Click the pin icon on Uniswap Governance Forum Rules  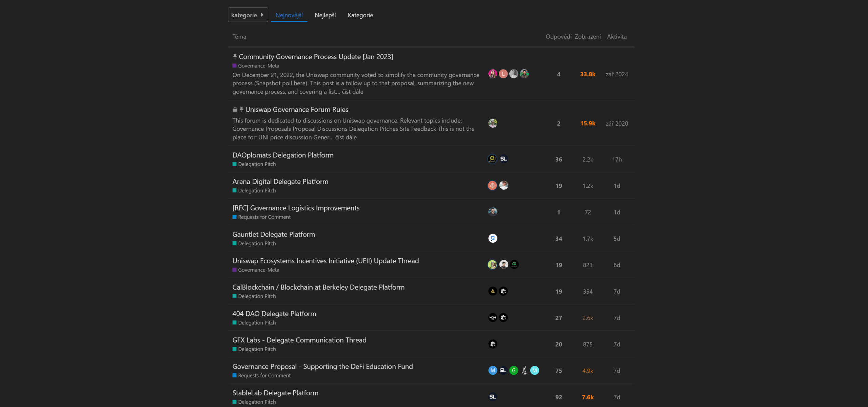tap(241, 109)
